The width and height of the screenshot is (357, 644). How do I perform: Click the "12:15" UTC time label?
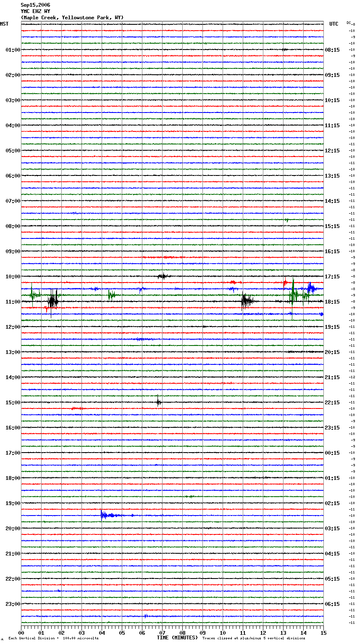[332, 151]
